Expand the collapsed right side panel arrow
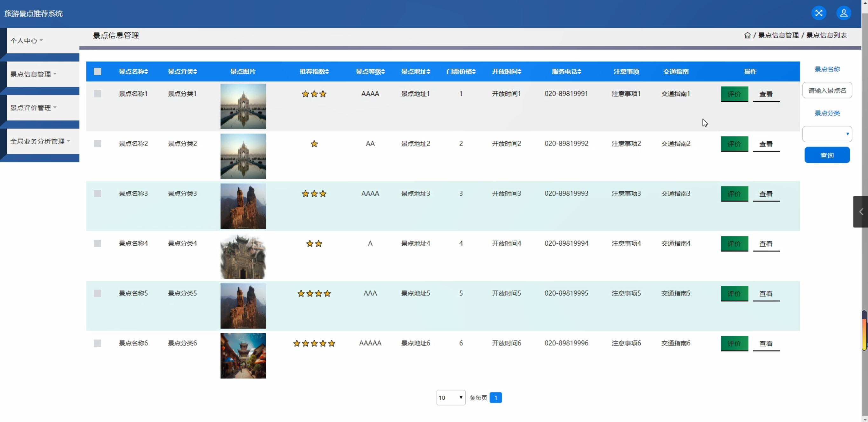Viewport: 868px width, 422px height. [x=861, y=212]
